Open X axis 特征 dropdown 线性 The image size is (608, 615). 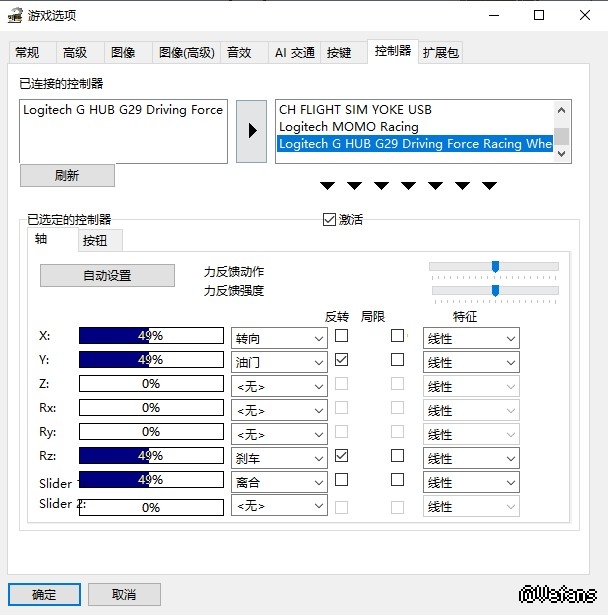(471, 338)
